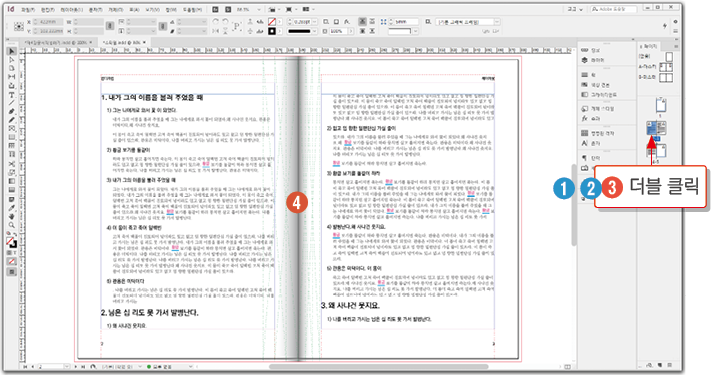Viewport: 711px width, 375px height.
Task: Open workspace switcher dropdown
Action: (x=575, y=10)
